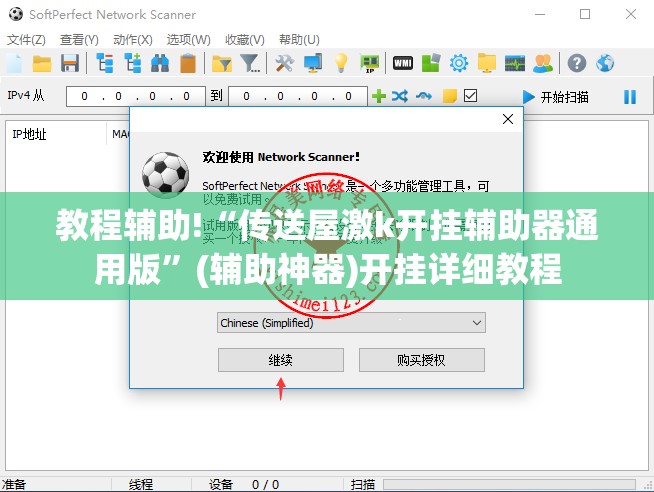Click the yellow sticky note icon
The image size is (654, 492).
[x=450, y=96]
